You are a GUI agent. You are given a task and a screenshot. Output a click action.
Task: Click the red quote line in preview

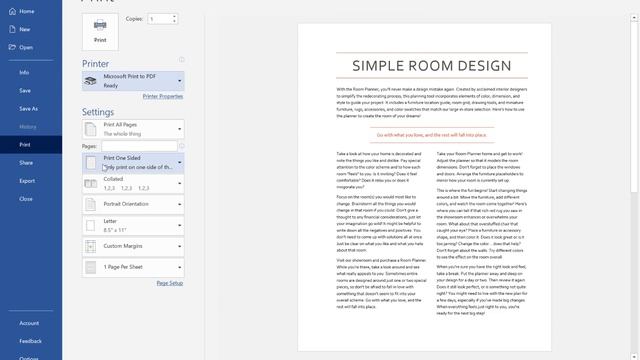tap(432, 135)
